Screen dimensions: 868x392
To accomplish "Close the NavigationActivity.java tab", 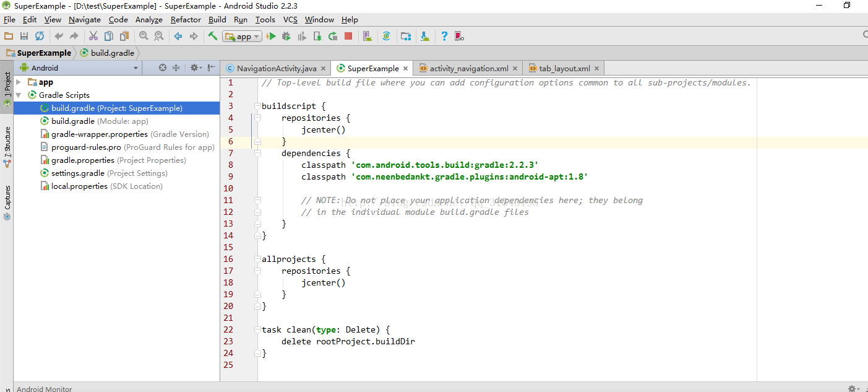I will pyautogui.click(x=323, y=69).
